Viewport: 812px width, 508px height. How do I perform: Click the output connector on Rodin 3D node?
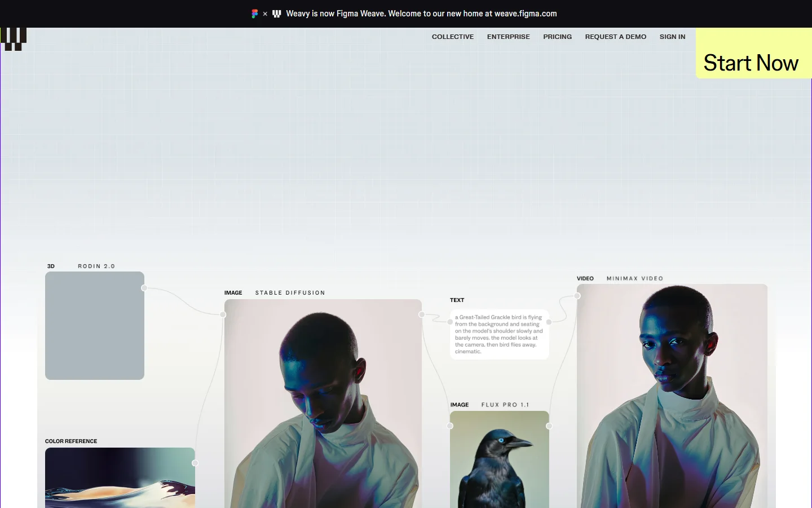[x=144, y=288]
